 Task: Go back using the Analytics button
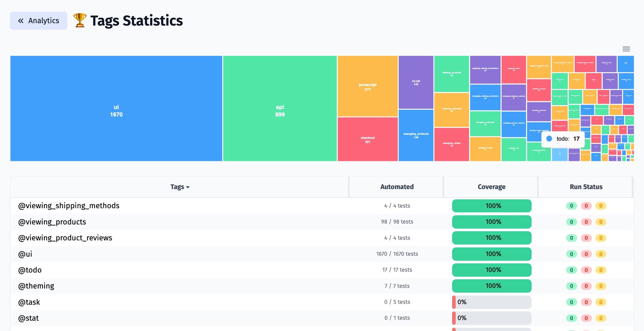[38, 21]
